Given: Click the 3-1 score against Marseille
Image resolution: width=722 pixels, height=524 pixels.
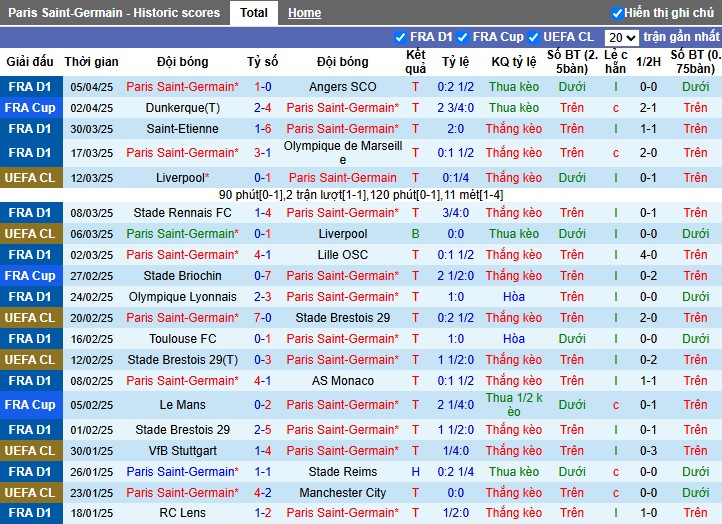Looking at the screenshot, I should [x=262, y=153].
